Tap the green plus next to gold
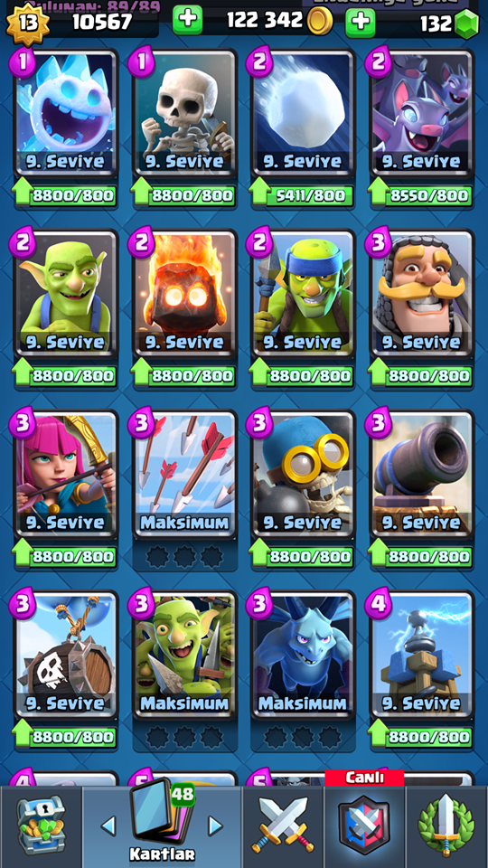488x868 pixels. click(x=188, y=22)
